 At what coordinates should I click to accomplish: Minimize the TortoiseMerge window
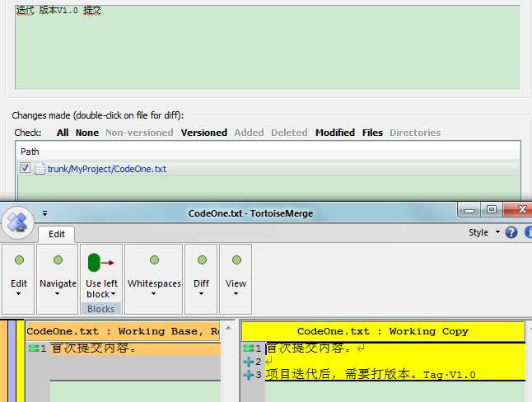point(469,210)
